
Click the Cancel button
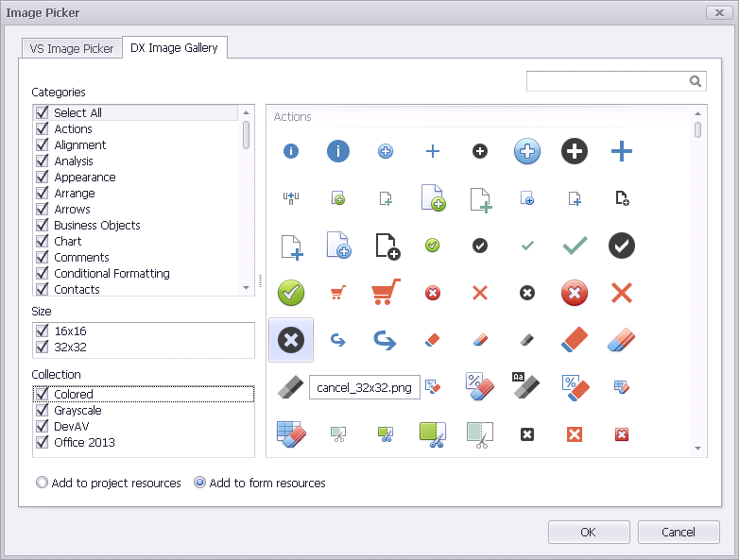[679, 532]
